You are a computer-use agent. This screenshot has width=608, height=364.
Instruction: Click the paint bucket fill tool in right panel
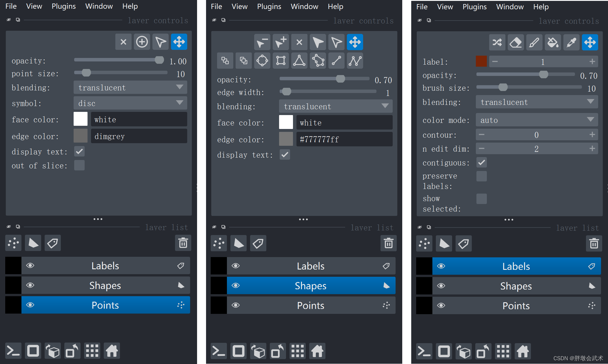point(553,42)
